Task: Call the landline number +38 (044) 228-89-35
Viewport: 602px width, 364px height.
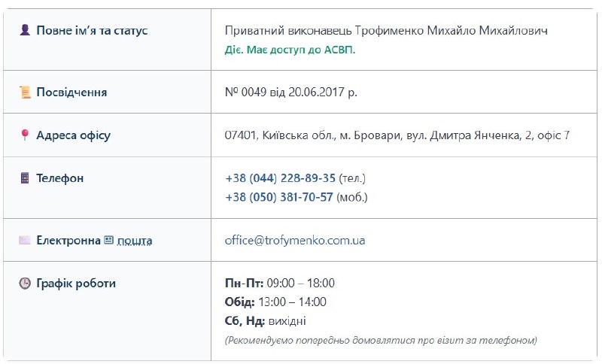Action: [x=280, y=178]
